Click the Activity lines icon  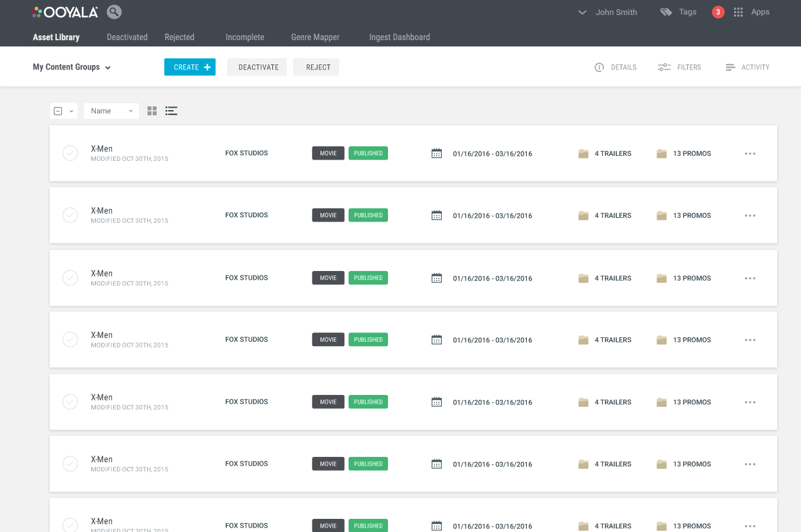[730, 67]
